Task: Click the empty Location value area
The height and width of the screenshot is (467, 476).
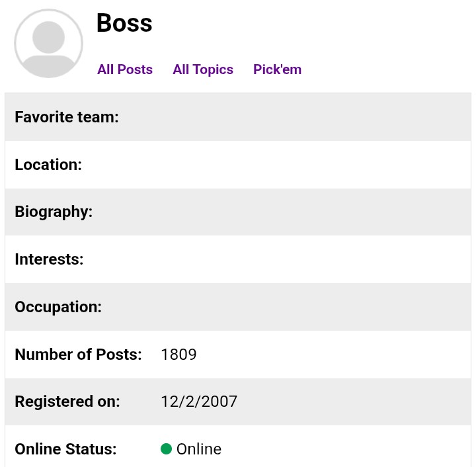Action: (x=313, y=165)
